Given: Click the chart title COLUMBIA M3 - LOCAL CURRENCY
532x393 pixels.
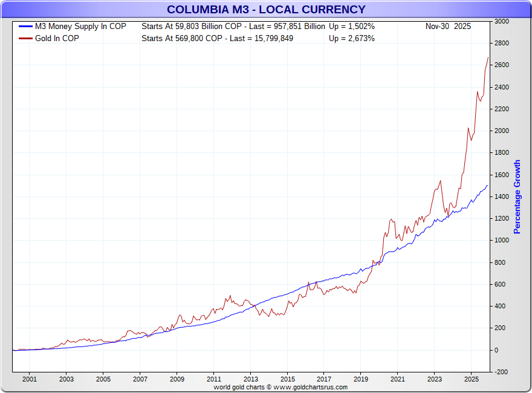Looking at the screenshot, I should point(266,10).
